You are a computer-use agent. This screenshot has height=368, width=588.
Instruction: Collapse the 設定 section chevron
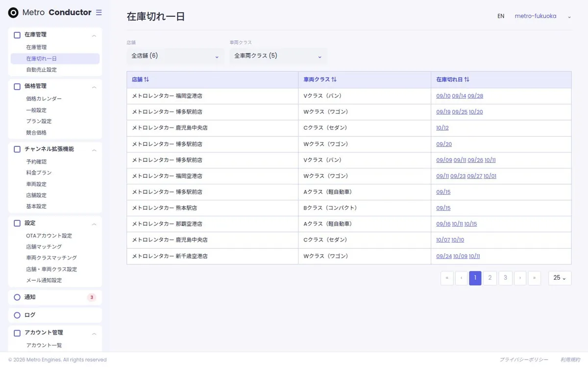[94, 224]
